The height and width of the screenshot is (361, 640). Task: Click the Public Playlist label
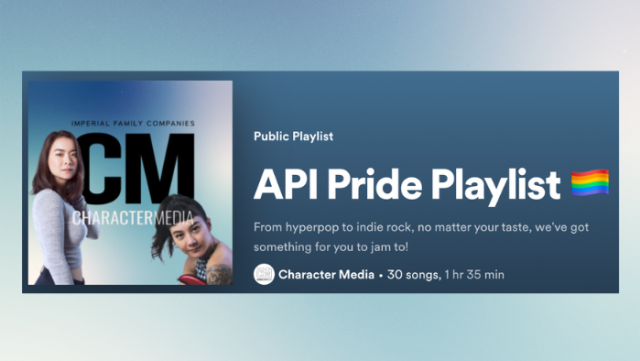coord(293,136)
